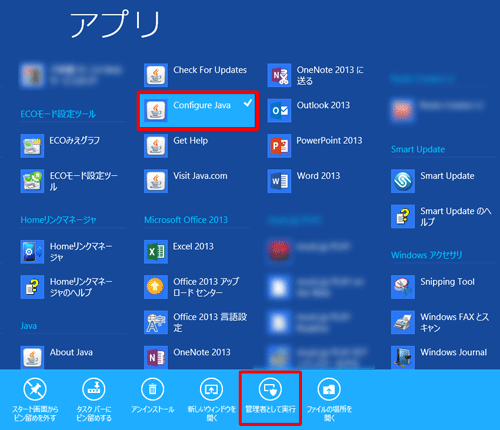The width and height of the screenshot is (500, 430).
Task: Uncheck the Configure Java selection checkmark
Action: [248, 103]
